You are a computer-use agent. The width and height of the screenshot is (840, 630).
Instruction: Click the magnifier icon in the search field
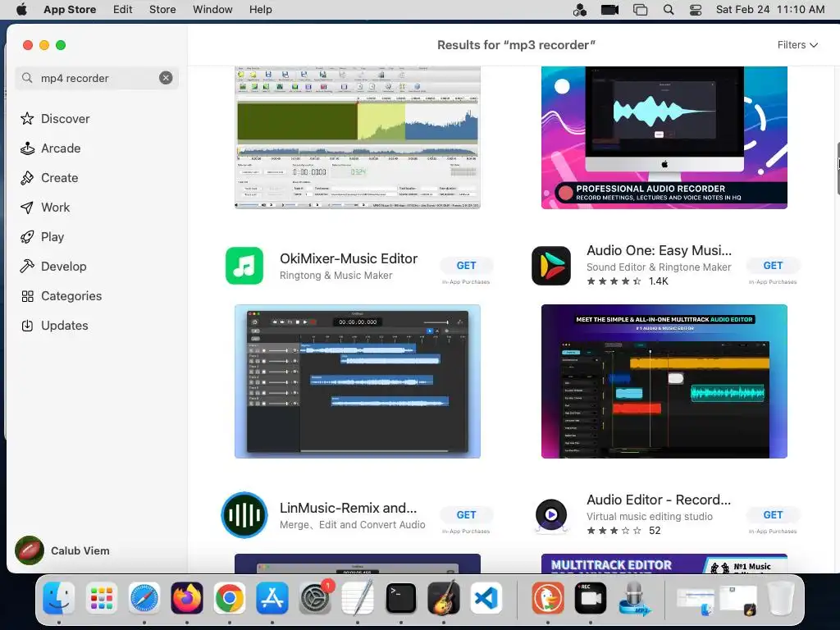pyautogui.click(x=27, y=78)
